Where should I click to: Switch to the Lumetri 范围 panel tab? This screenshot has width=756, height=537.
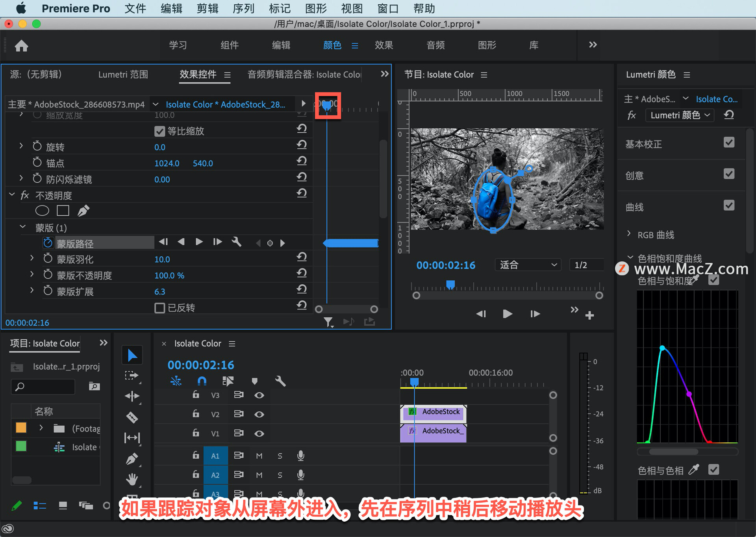[123, 74]
